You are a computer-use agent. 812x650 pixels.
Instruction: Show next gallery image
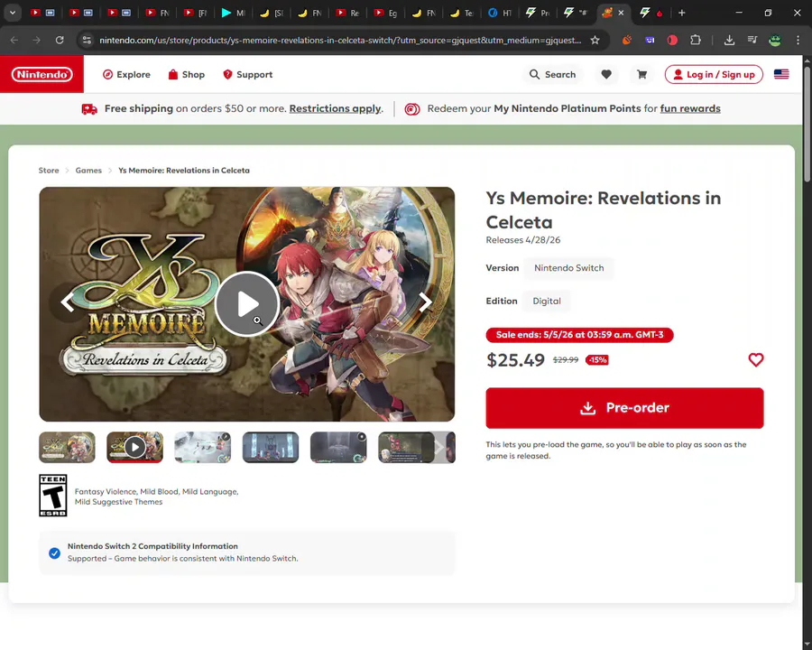point(425,302)
